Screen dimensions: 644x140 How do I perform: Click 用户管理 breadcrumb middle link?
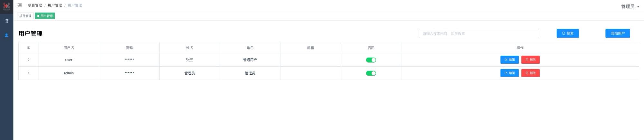coord(55,5)
